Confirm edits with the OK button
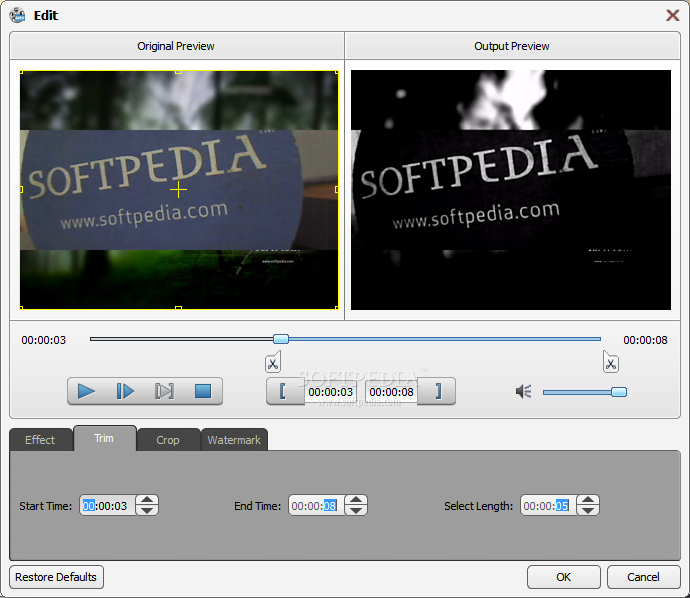This screenshot has height=598, width=690. click(x=564, y=577)
